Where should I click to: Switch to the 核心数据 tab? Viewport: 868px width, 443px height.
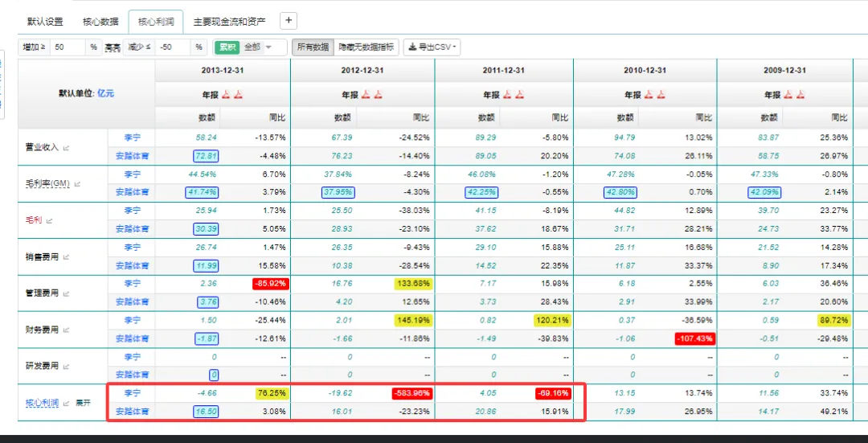click(x=100, y=23)
